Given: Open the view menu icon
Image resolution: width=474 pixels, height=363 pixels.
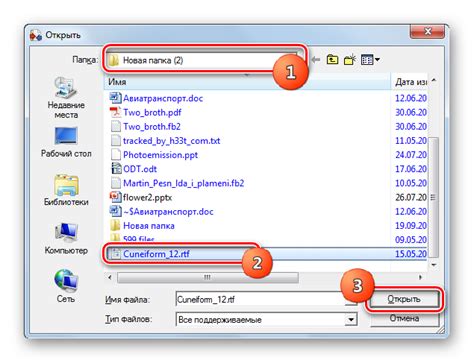Looking at the screenshot, I should click(x=371, y=60).
